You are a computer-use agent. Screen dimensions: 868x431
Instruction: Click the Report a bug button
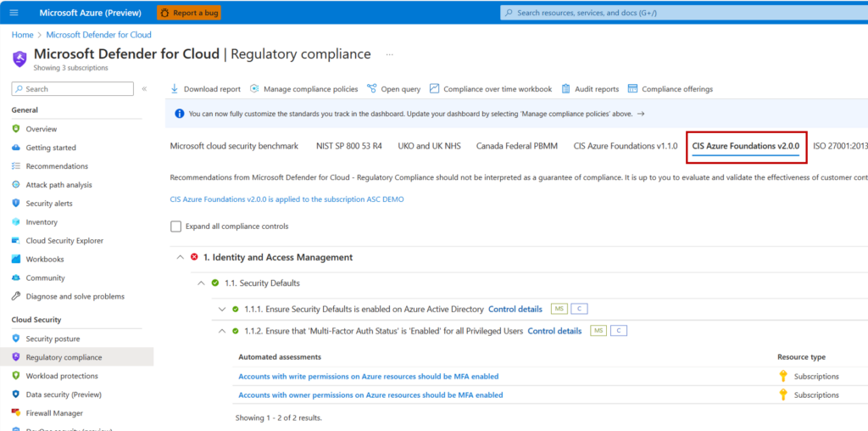point(189,12)
